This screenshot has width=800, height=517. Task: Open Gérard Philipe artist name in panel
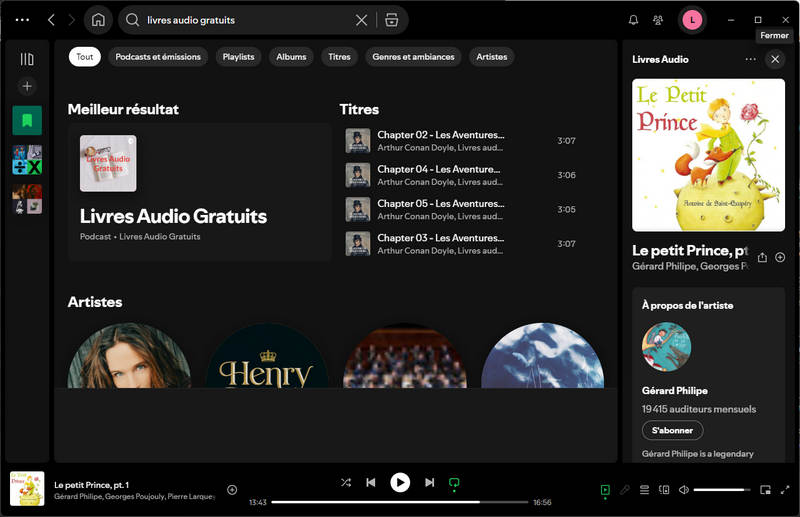pos(674,390)
